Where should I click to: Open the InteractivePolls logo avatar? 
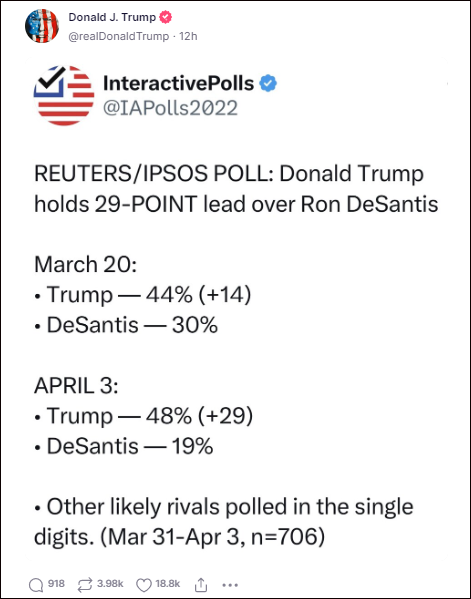[x=64, y=95]
